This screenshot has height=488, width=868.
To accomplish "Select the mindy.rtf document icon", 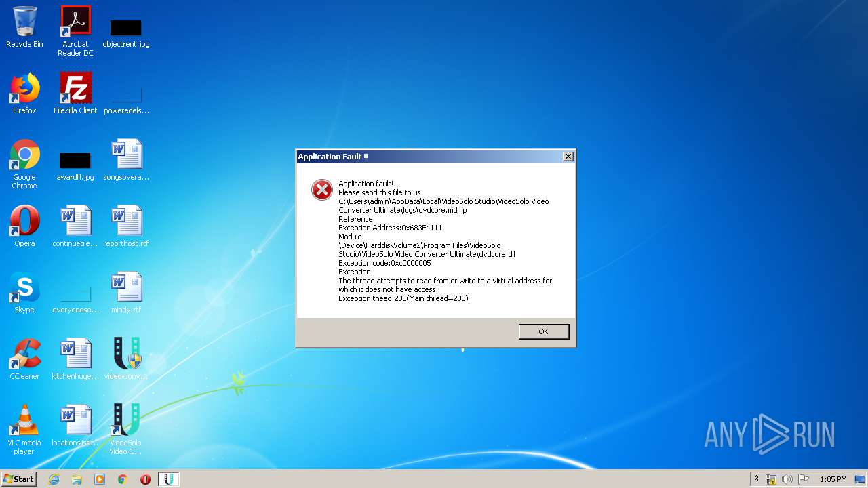I will click(126, 293).
